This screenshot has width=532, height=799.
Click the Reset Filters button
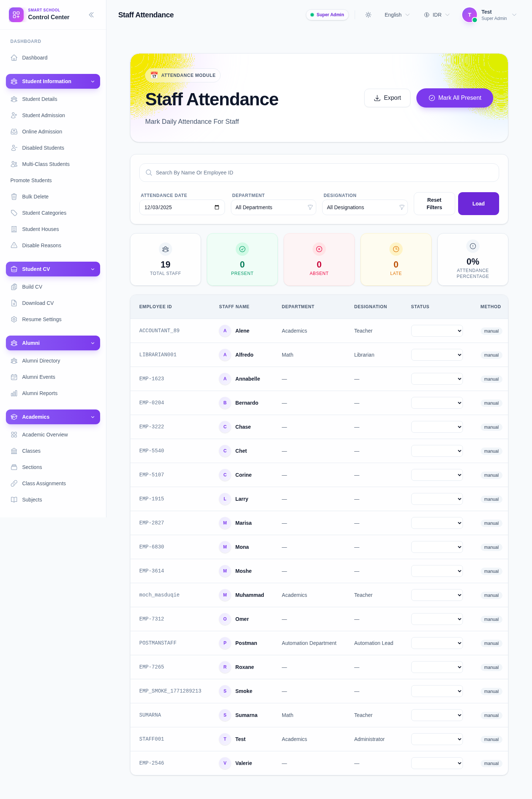[x=434, y=204]
